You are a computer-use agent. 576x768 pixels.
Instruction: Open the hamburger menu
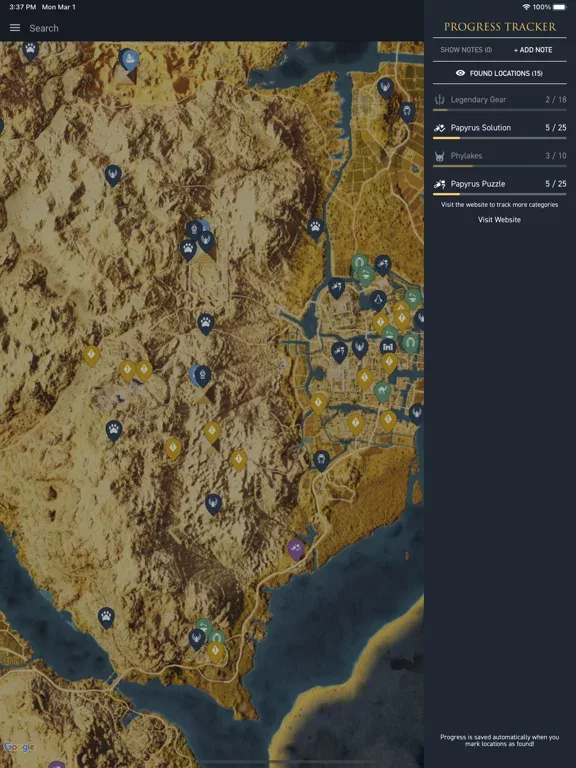(x=15, y=28)
